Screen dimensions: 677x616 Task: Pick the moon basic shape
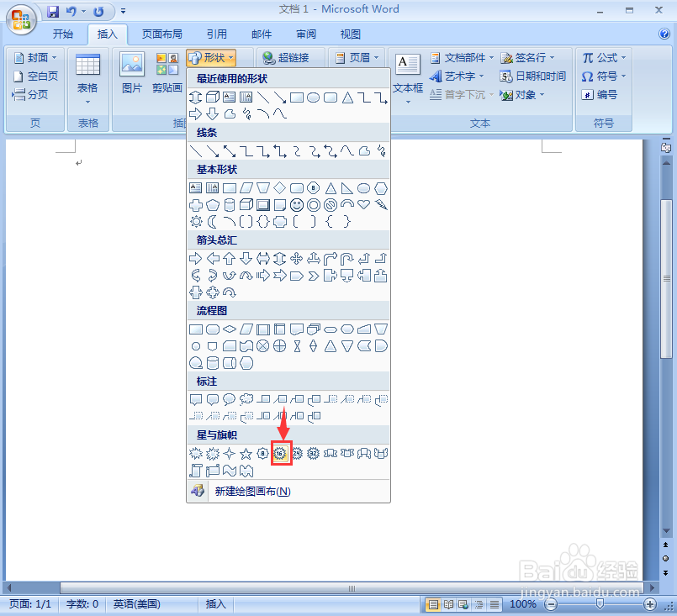[213, 222]
